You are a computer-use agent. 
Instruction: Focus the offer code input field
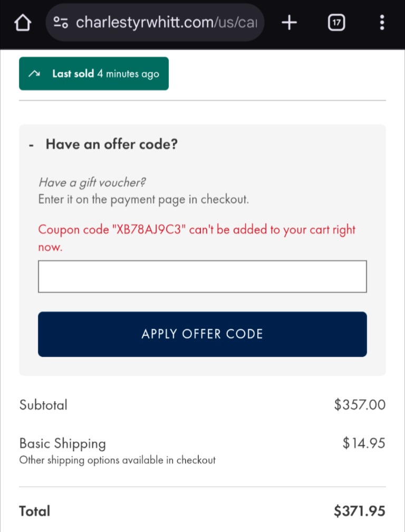202,276
